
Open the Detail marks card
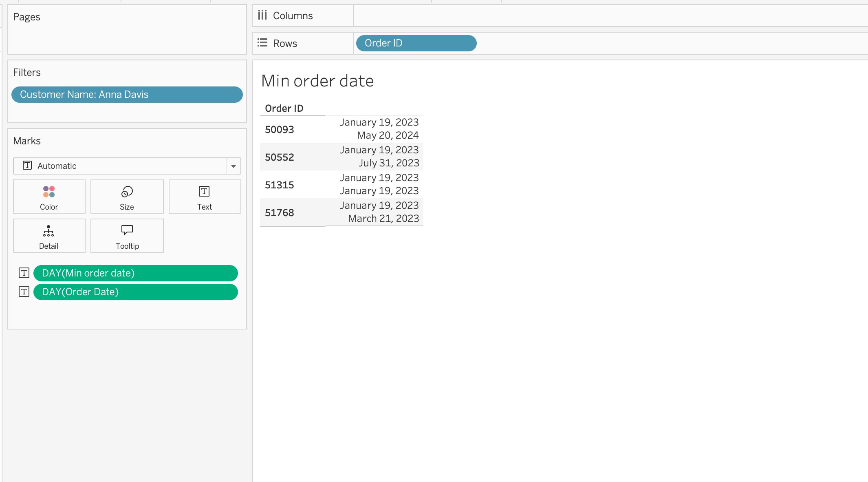pos(49,236)
